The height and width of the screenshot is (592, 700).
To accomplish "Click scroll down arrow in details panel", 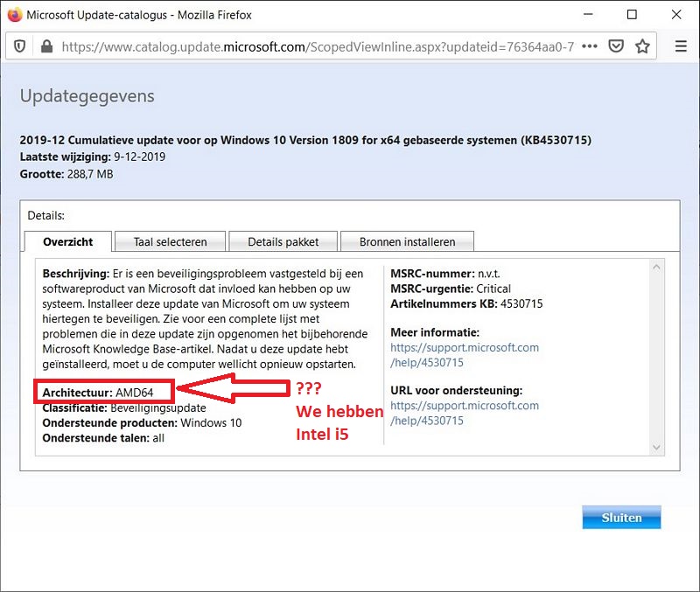I will (x=656, y=447).
